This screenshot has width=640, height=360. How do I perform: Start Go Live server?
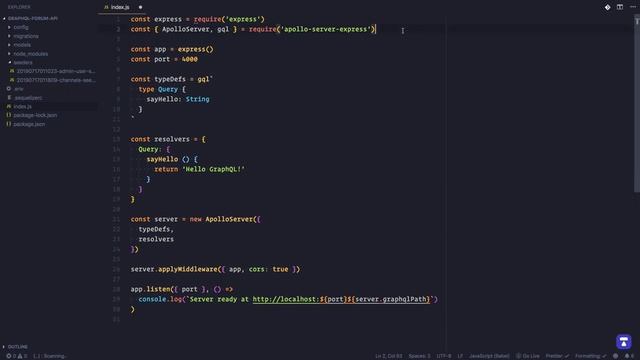click(x=528, y=356)
